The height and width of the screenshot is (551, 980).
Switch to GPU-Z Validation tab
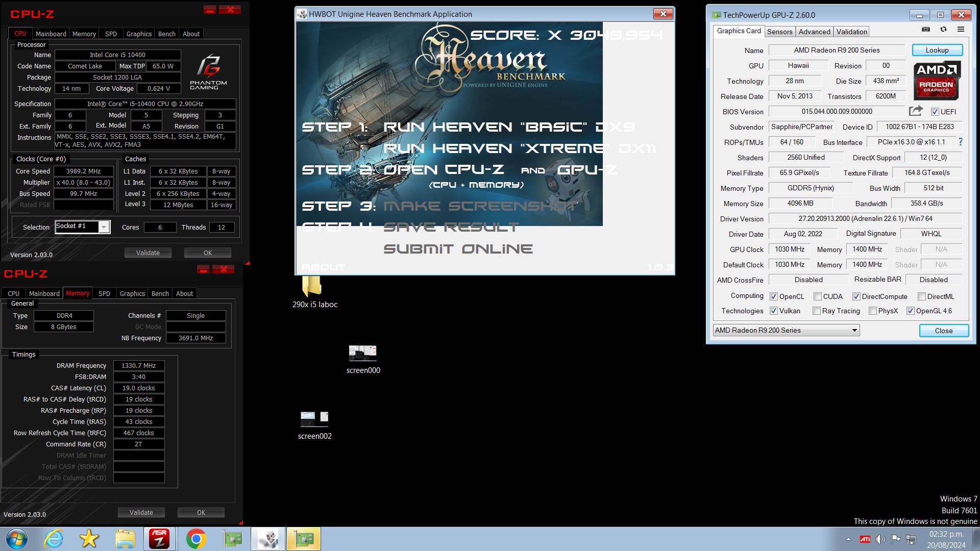851,32
